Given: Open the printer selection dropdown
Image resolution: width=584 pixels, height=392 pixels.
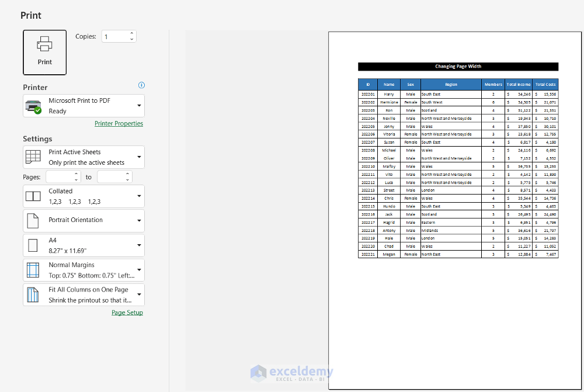Looking at the screenshot, I should coord(84,106).
